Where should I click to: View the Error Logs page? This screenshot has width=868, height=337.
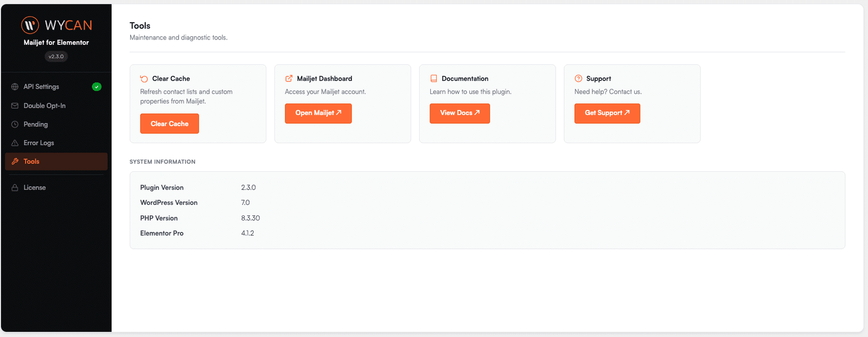(x=56, y=143)
